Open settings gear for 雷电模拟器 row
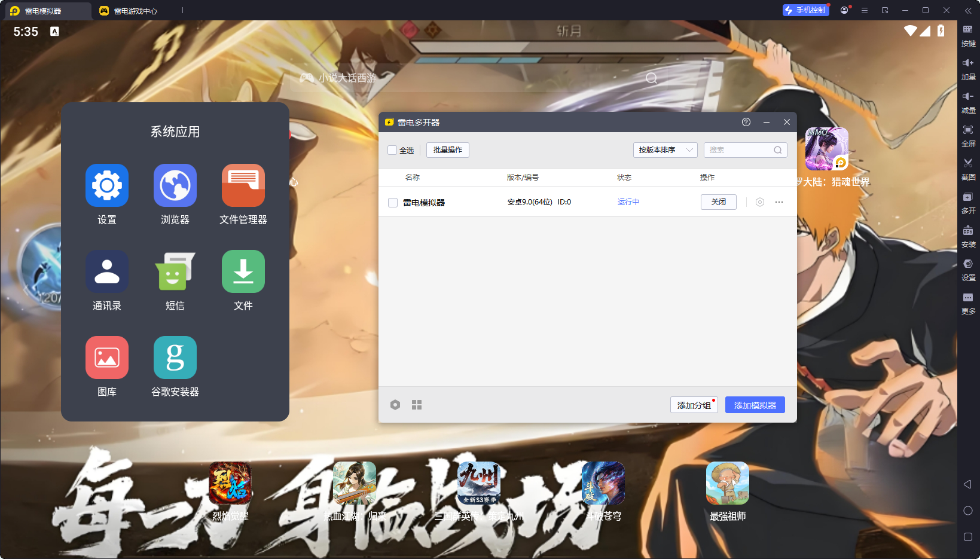Image resolution: width=980 pixels, height=559 pixels. pyautogui.click(x=760, y=202)
